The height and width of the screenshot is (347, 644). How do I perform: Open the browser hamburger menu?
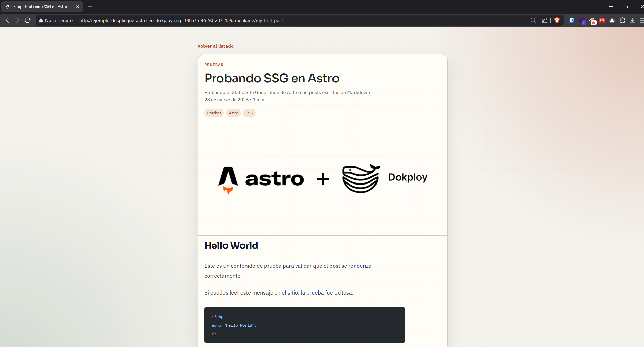click(641, 20)
